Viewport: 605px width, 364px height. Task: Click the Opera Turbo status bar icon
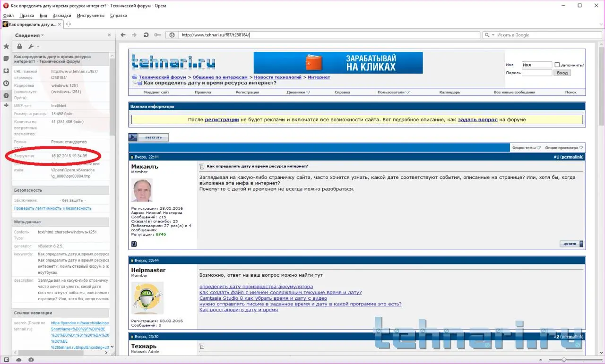click(31, 360)
